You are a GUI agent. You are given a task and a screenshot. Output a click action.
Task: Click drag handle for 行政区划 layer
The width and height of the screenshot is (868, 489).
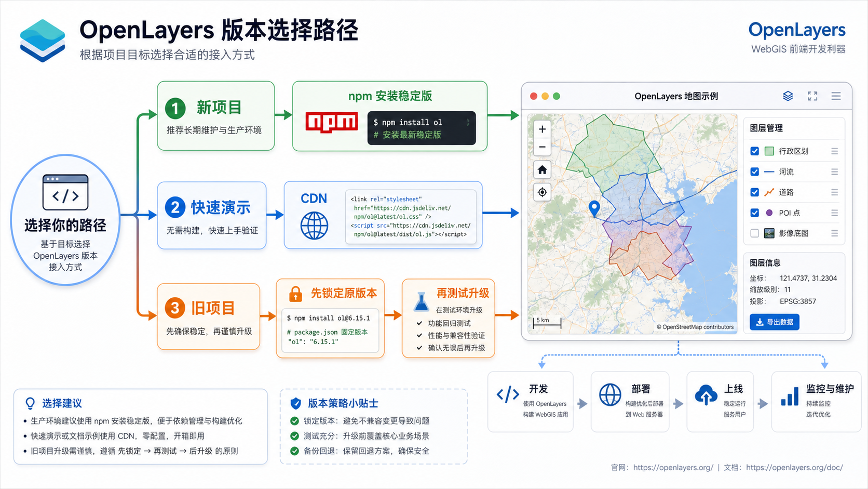click(x=834, y=151)
